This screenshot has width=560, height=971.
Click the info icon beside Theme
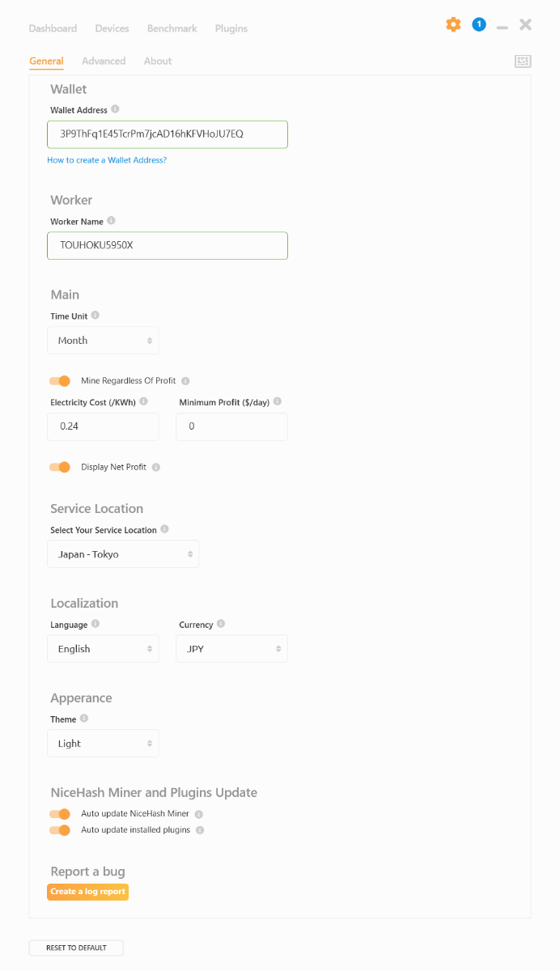tap(84, 719)
